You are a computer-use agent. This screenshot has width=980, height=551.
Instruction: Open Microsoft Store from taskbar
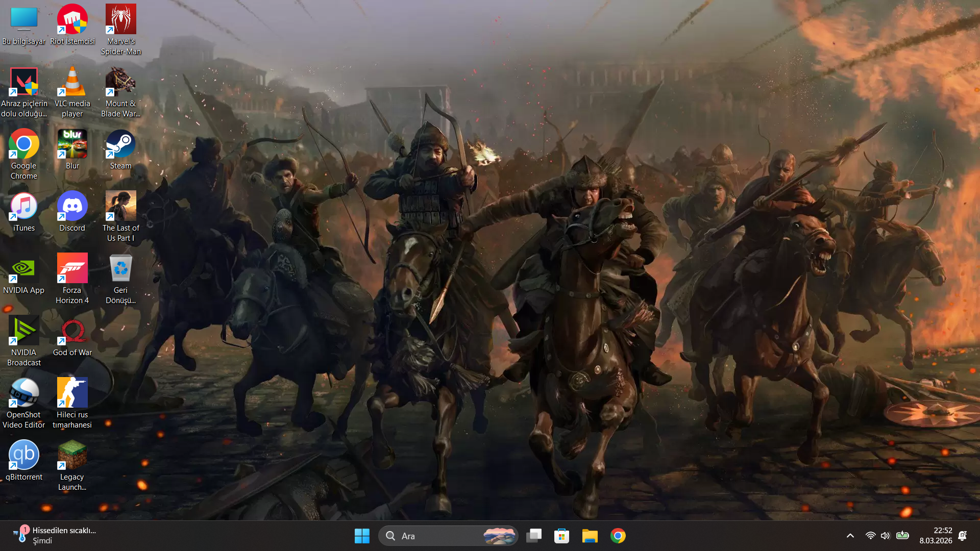(561, 536)
